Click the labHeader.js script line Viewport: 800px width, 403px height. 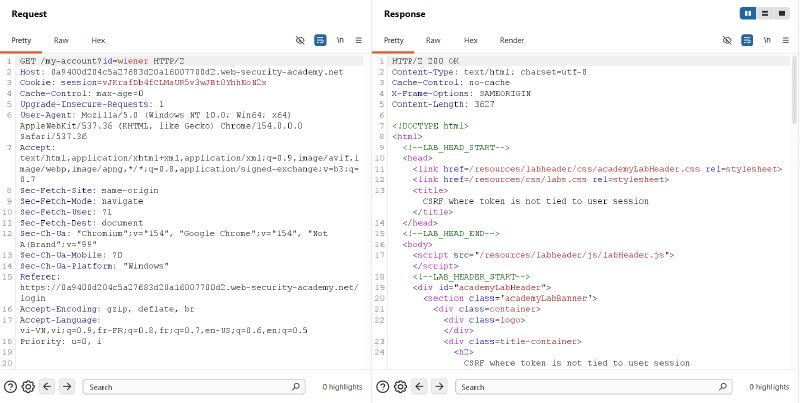(x=544, y=255)
